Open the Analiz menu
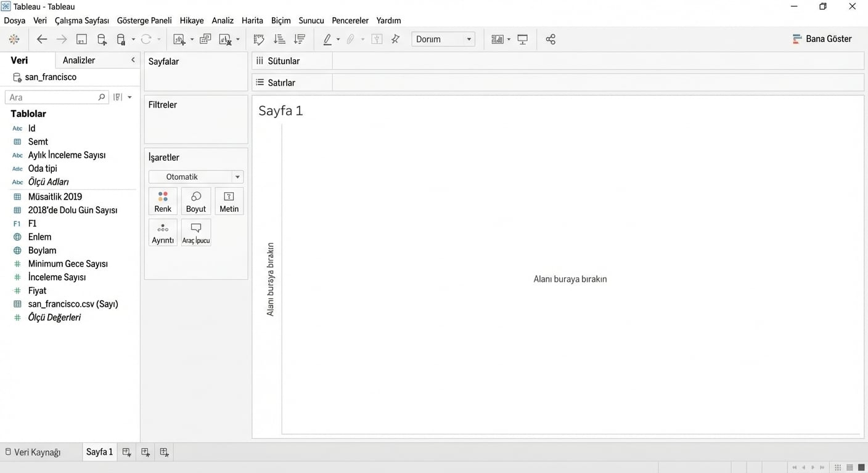The width and height of the screenshot is (868, 473). click(223, 20)
